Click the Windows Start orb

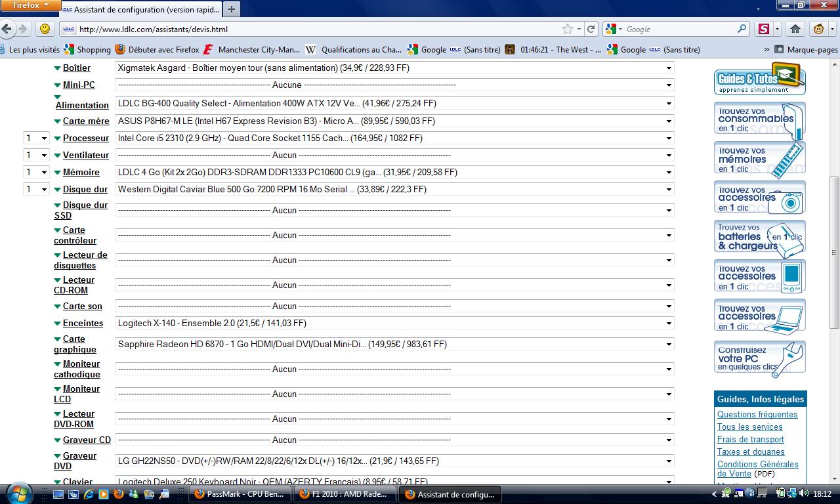pyautogui.click(x=18, y=493)
